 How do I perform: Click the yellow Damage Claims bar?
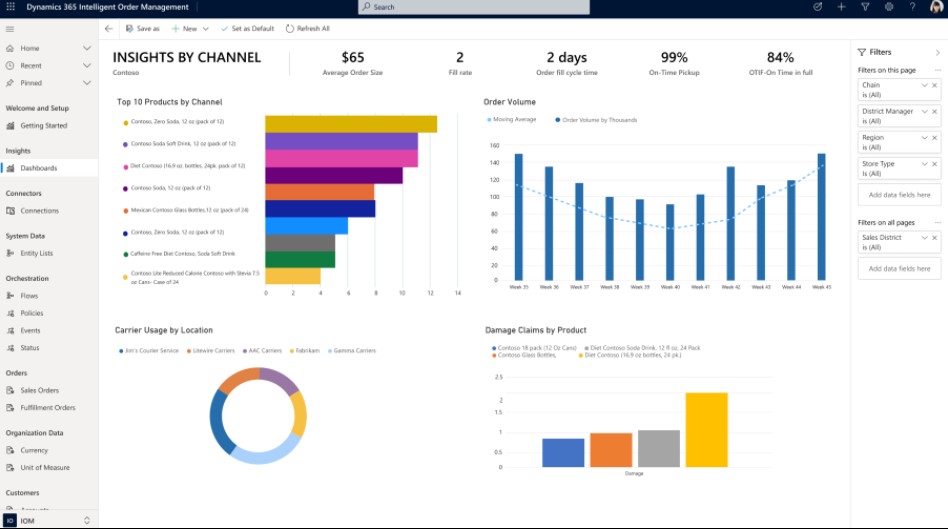[x=706, y=429]
